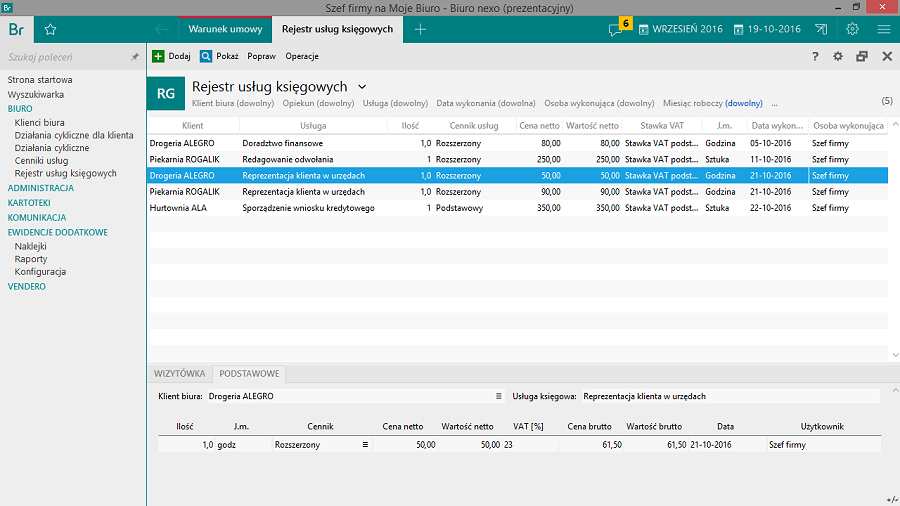The width and height of the screenshot is (900, 506).
Task: Open the Miesiąc roboczy filter dropdown
Action: (743, 103)
